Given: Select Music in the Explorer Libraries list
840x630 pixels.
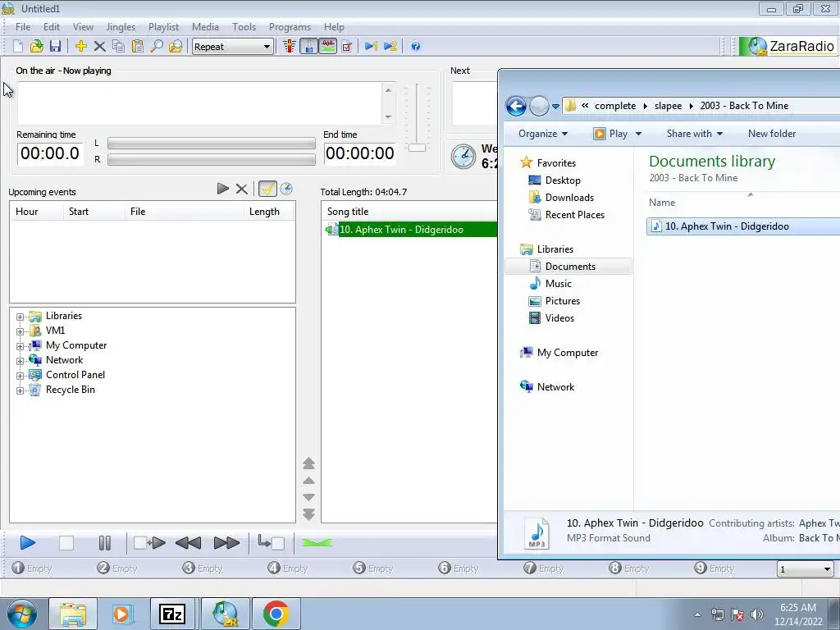Looking at the screenshot, I should coord(558,283).
